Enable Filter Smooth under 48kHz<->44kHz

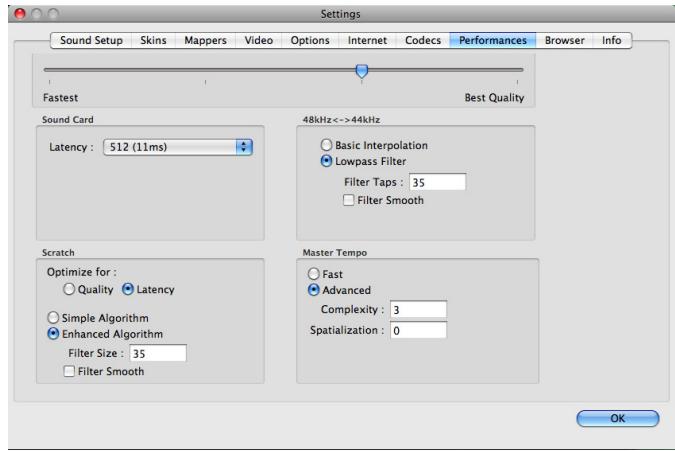(349, 200)
